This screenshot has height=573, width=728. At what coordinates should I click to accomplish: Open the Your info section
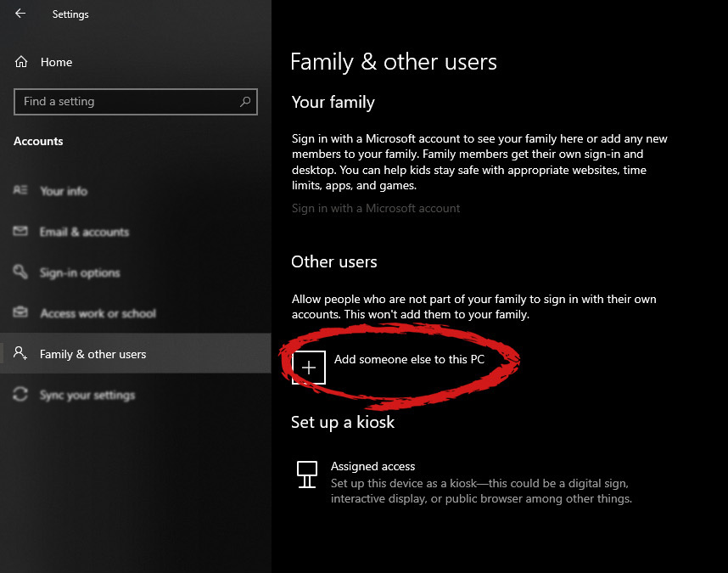click(64, 191)
